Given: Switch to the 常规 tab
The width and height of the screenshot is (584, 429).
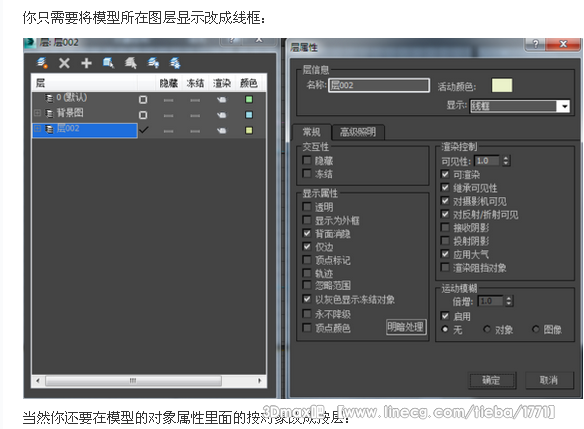Looking at the screenshot, I should pos(311,132).
